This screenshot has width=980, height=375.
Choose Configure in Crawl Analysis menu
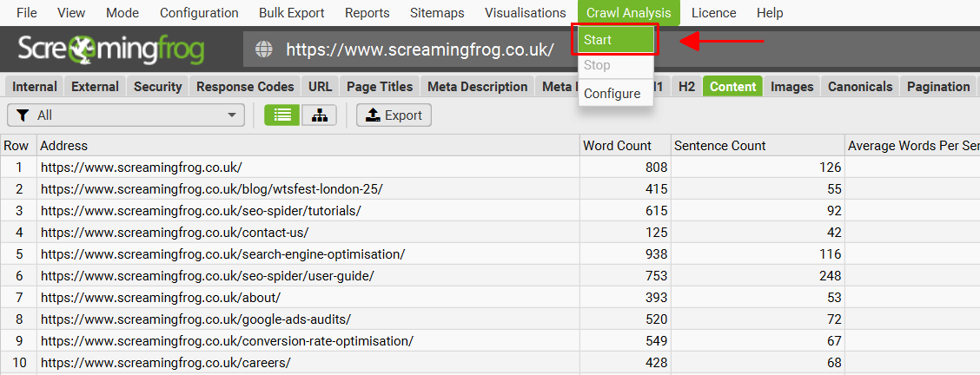[x=616, y=94]
